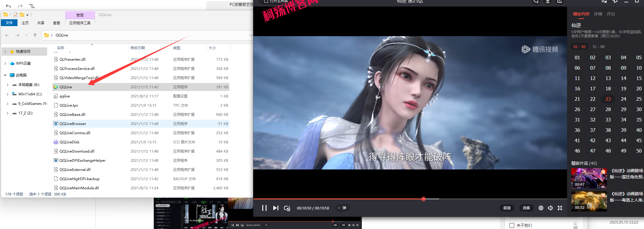Screen dimensions: 644x229
Task: Toggle the loop playback icon
Action: pos(287,208)
